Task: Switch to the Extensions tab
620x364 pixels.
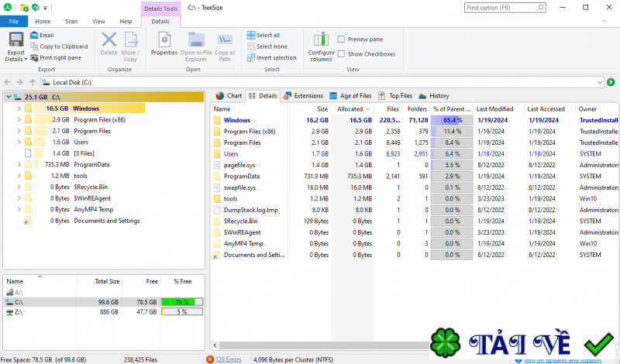Action: coord(302,96)
